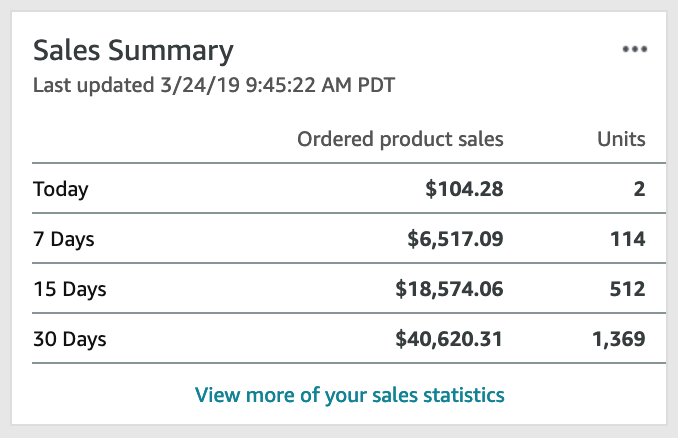Click the PDT timezone text
Viewport: 678px width, 438px height.
(x=376, y=85)
